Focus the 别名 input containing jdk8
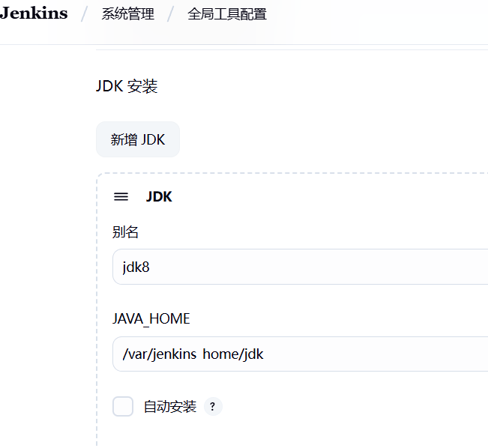The image size is (488, 448). (300, 267)
